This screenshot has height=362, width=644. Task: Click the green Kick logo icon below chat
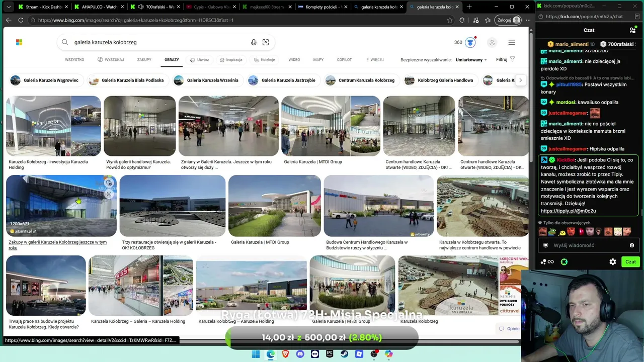pyautogui.click(x=564, y=261)
